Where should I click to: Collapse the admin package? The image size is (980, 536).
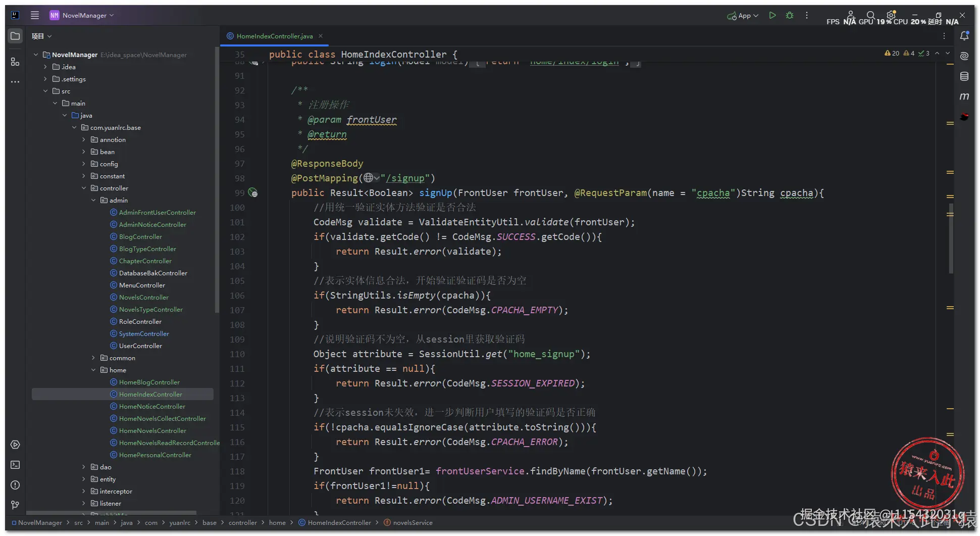coord(93,200)
